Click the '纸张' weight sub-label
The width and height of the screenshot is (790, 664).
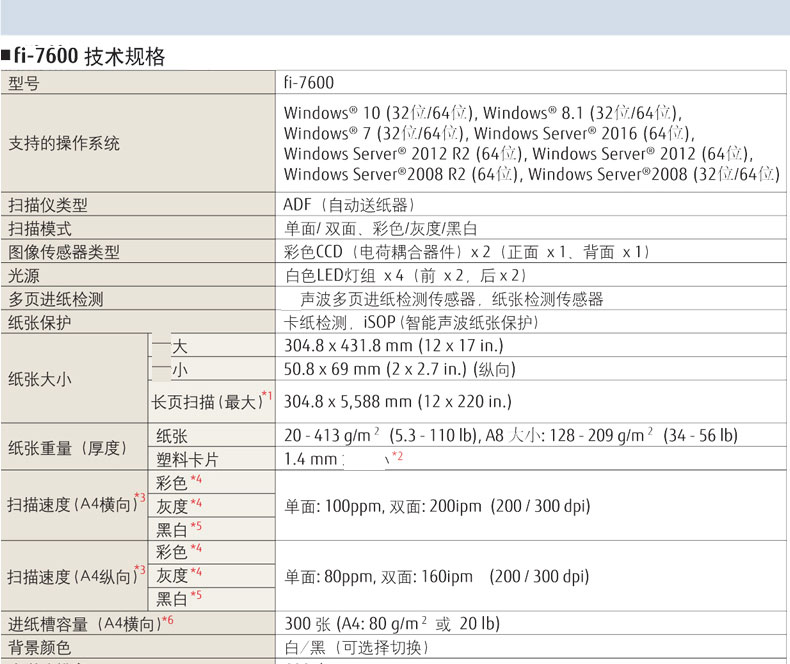pos(172,436)
